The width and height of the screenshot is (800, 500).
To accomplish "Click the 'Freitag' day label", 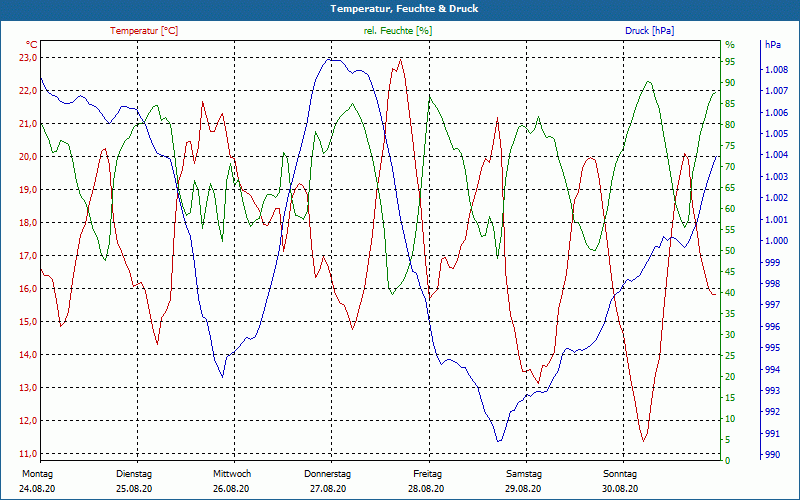I will pyautogui.click(x=428, y=474).
